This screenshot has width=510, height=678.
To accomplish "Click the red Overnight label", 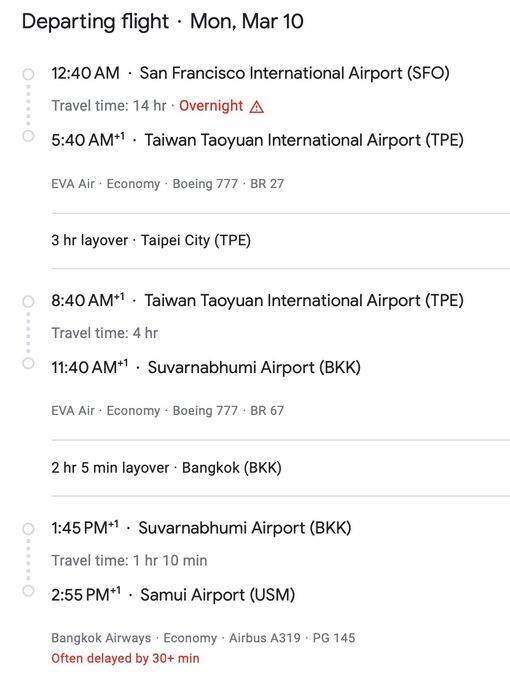I will pyautogui.click(x=211, y=106).
